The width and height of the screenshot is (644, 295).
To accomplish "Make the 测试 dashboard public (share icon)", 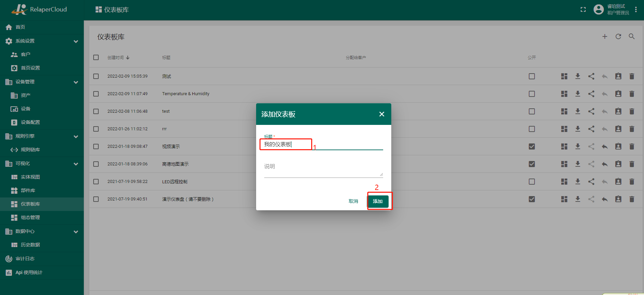I will coord(591,76).
